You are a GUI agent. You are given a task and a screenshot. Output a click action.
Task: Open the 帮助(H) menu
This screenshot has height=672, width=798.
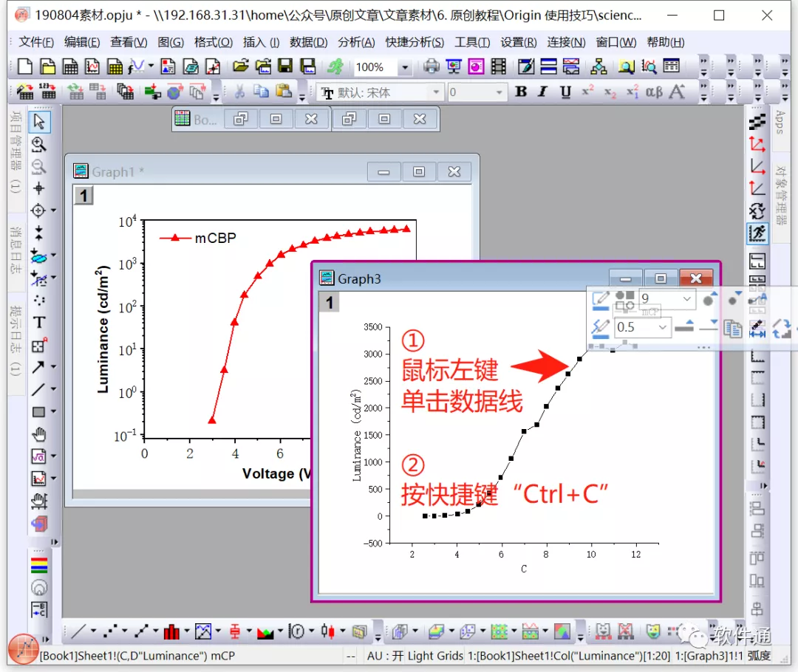(665, 42)
